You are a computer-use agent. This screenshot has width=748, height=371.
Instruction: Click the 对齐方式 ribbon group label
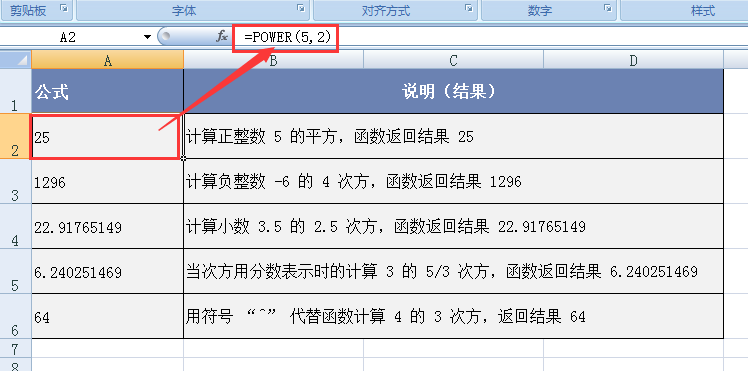point(385,10)
